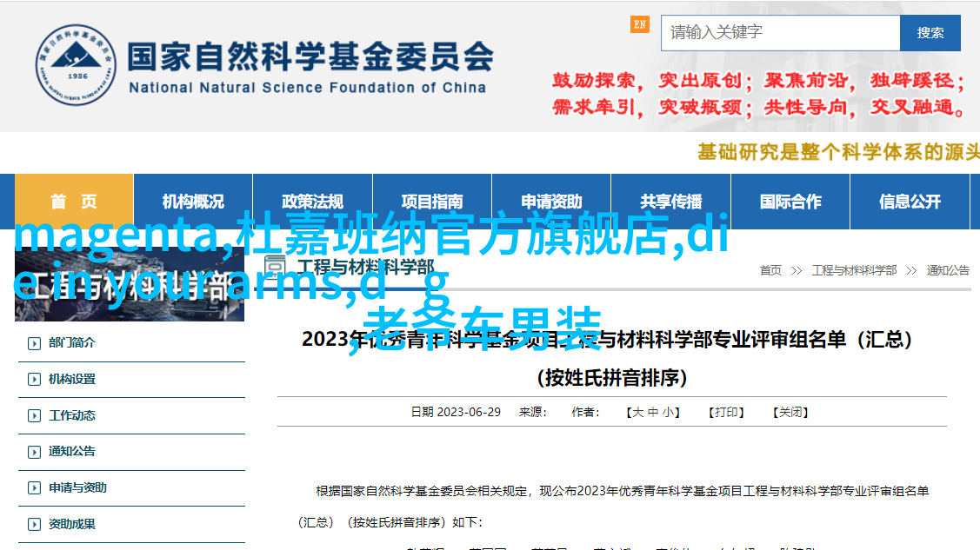Screen dimensions: 980x550
Task: Open 通知公告 in the sidebar
Action: pyautogui.click(x=72, y=451)
